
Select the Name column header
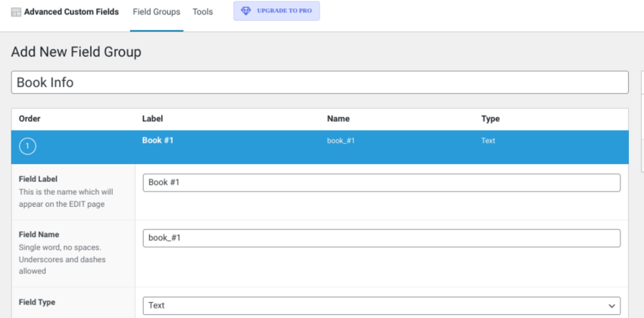(x=338, y=119)
